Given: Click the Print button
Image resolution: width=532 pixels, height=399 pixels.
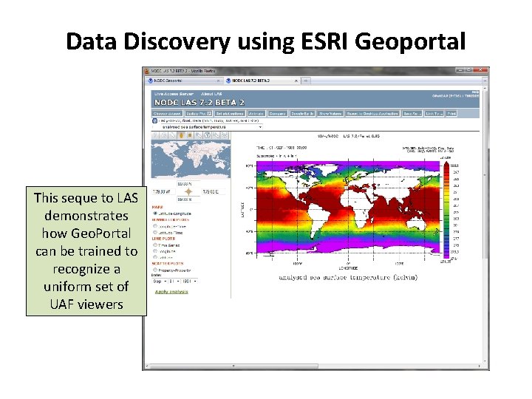Looking at the screenshot, I should click(451, 113).
